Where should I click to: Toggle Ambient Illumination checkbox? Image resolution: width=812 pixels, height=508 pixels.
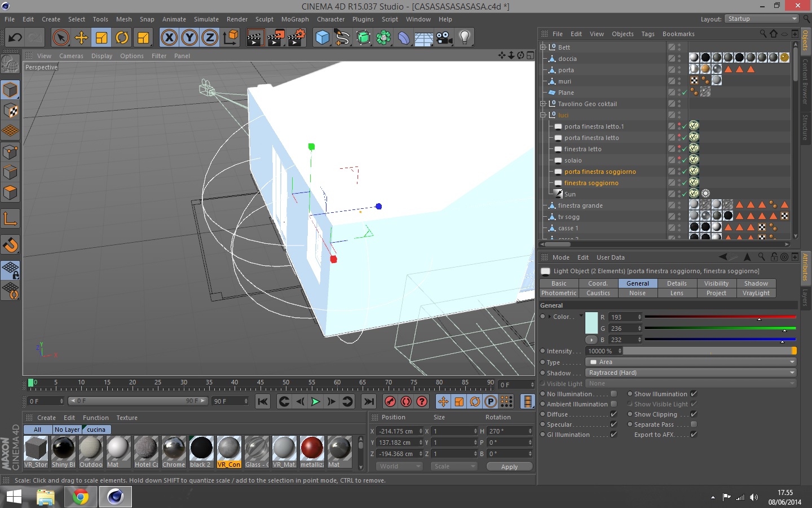(614, 404)
